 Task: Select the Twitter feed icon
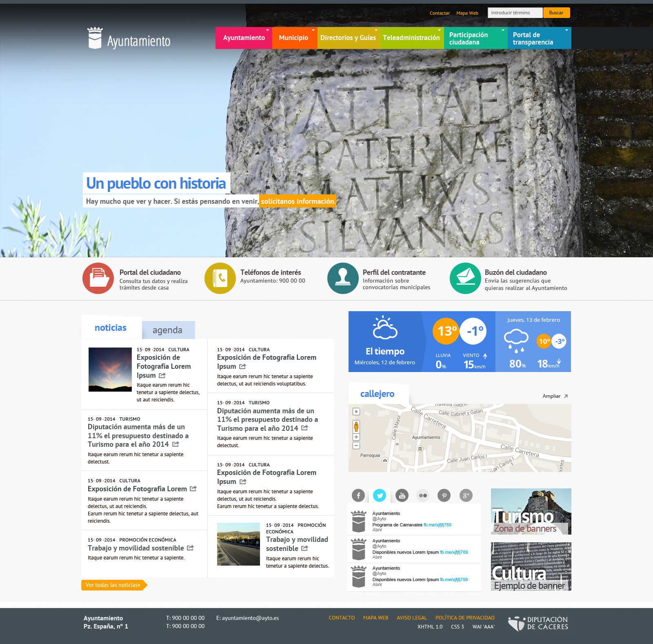(x=380, y=495)
